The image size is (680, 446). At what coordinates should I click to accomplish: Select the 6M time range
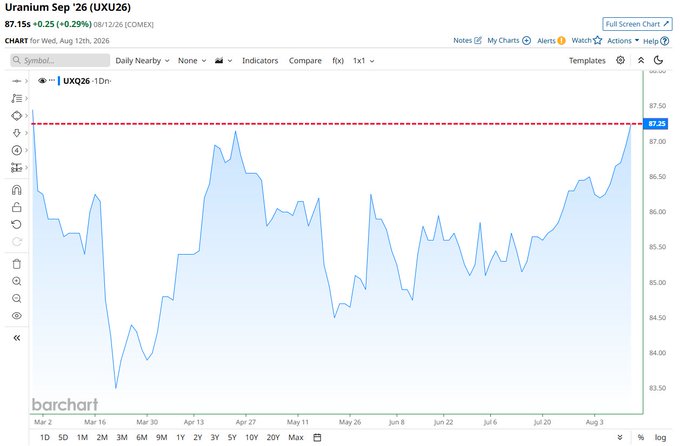point(142,437)
